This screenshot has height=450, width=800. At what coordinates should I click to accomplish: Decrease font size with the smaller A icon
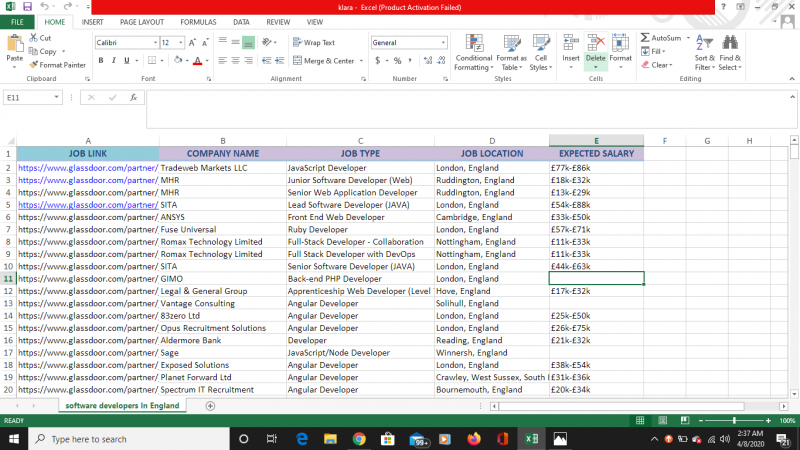point(205,43)
